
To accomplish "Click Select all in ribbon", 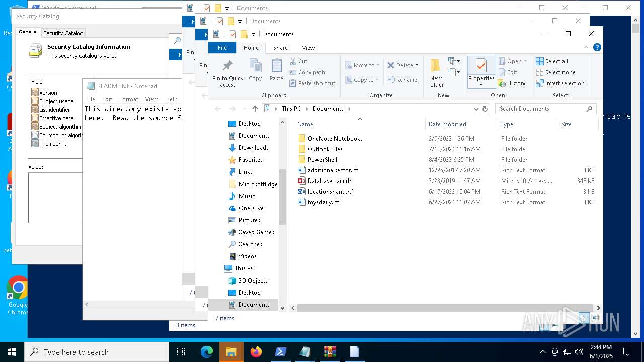I will (x=552, y=61).
